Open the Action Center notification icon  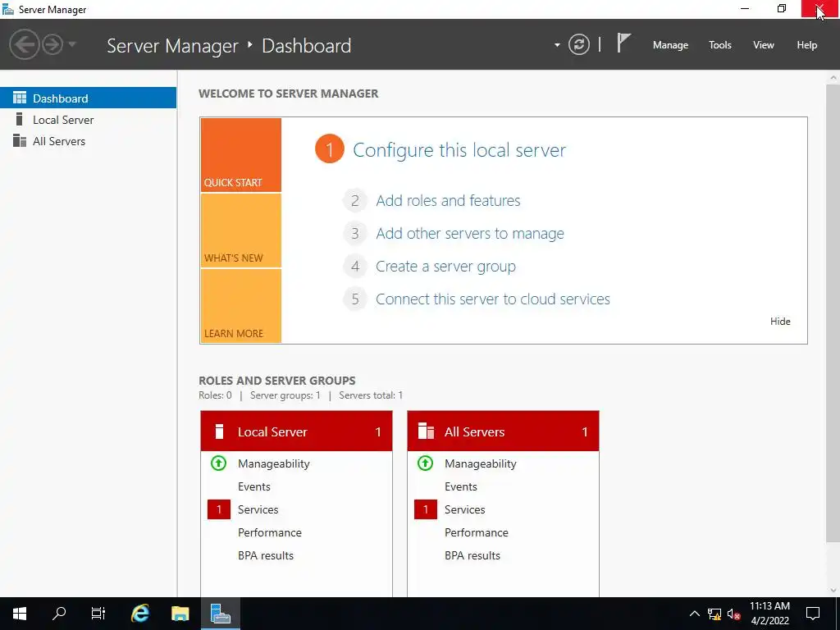pyautogui.click(x=813, y=614)
